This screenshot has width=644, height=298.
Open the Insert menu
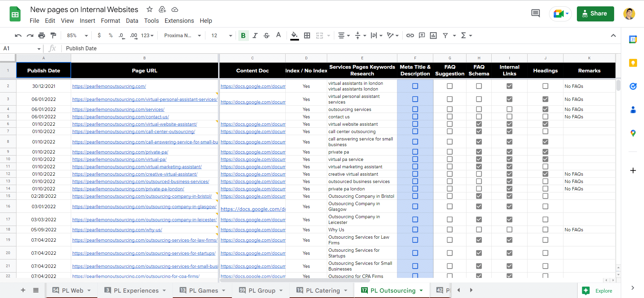(x=87, y=21)
